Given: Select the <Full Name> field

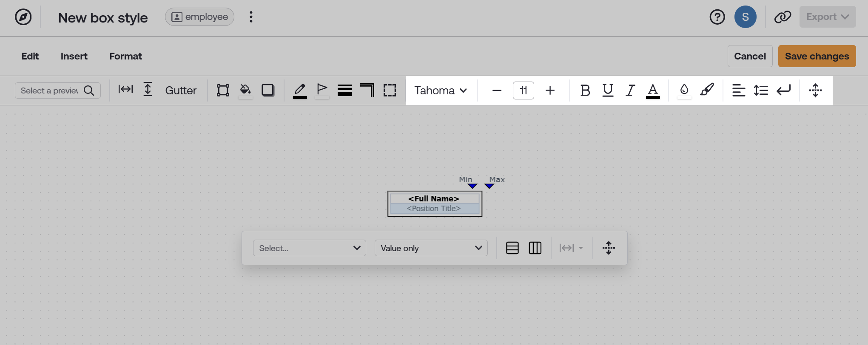Looking at the screenshot, I should tap(434, 199).
